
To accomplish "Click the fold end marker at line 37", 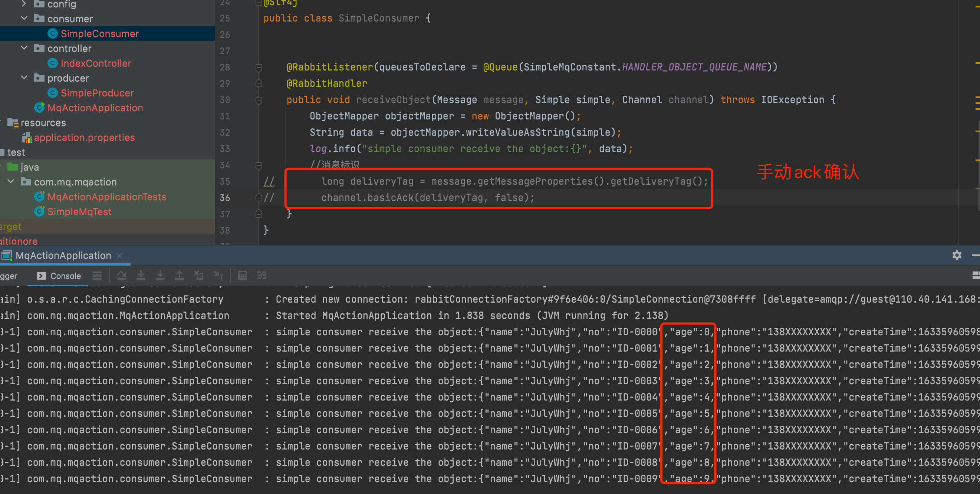I will 259,214.
